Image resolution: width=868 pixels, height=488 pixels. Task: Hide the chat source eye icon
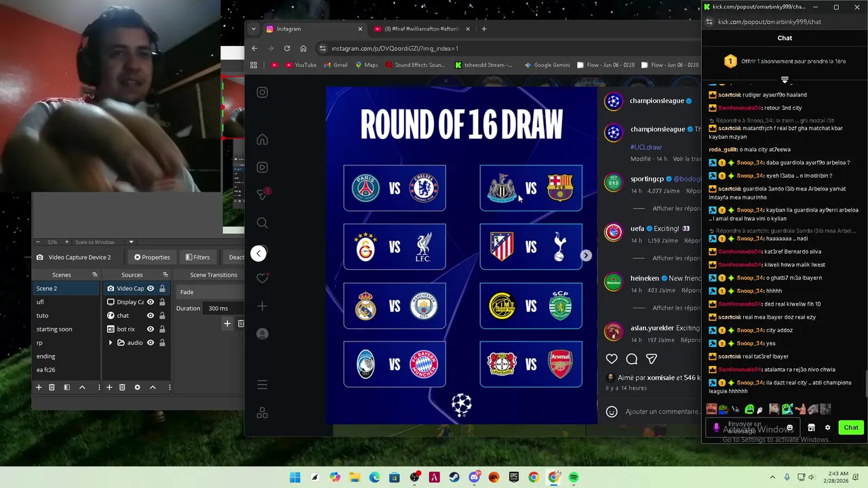click(151, 316)
